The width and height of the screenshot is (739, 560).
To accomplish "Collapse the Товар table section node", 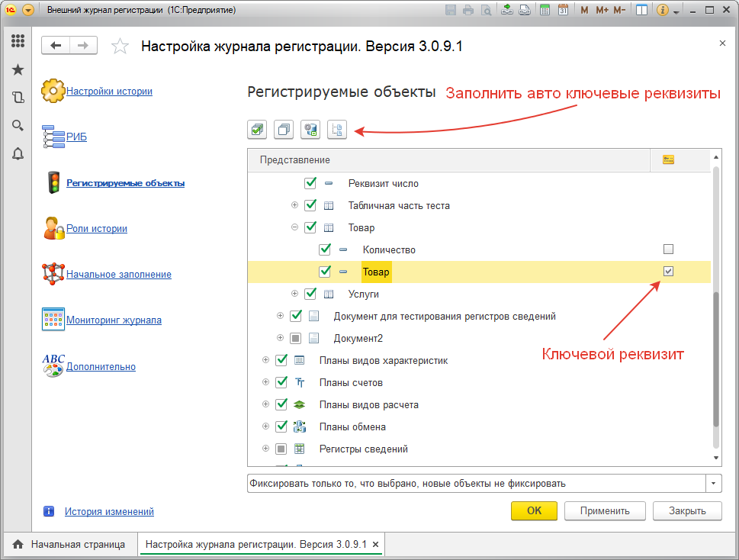I will click(x=295, y=227).
